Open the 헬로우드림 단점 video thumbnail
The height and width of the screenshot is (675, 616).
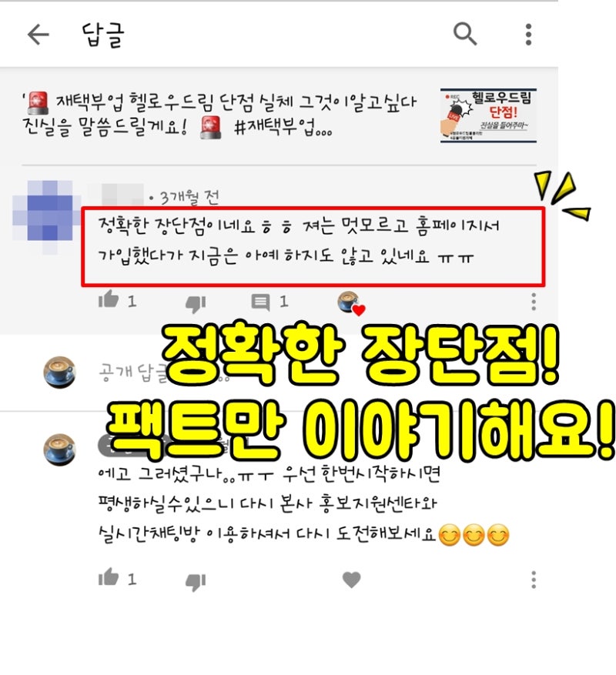click(488, 115)
